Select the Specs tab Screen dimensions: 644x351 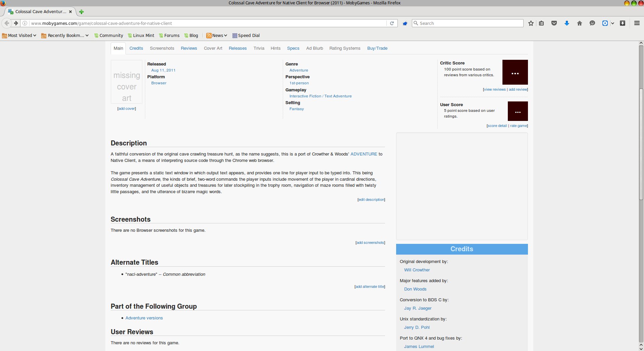pyautogui.click(x=293, y=48)
